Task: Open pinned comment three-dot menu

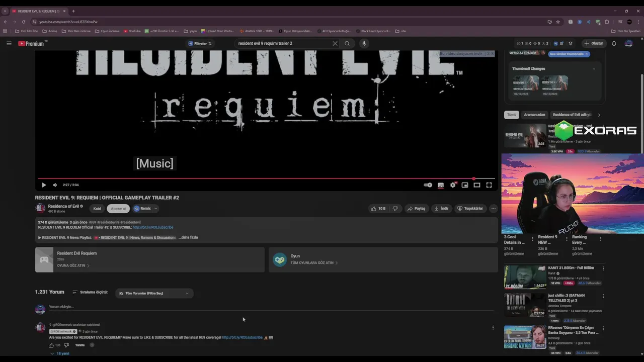Action: point(493,328)
